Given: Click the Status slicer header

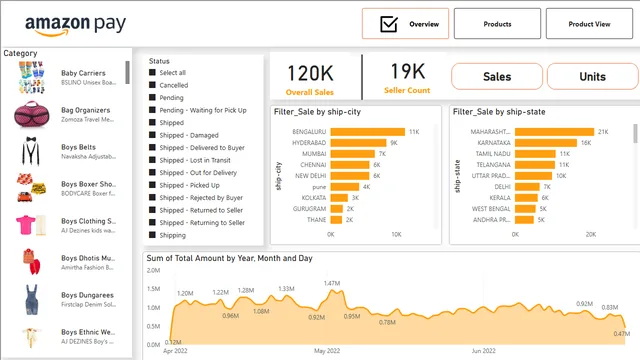Looking at the screenshot, I should (159, 61).
